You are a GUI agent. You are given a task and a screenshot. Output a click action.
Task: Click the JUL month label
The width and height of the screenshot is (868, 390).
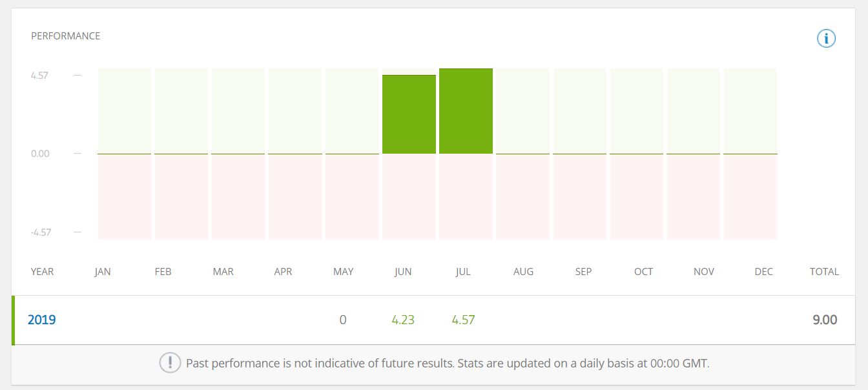click(463, 272)
